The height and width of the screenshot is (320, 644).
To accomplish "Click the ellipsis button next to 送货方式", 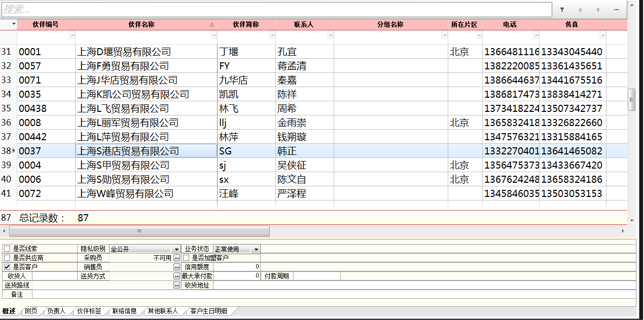I will tap(176, 276).
